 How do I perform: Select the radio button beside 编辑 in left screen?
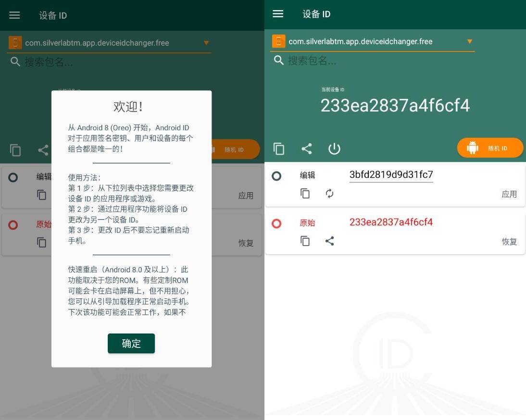pos(13,177)
